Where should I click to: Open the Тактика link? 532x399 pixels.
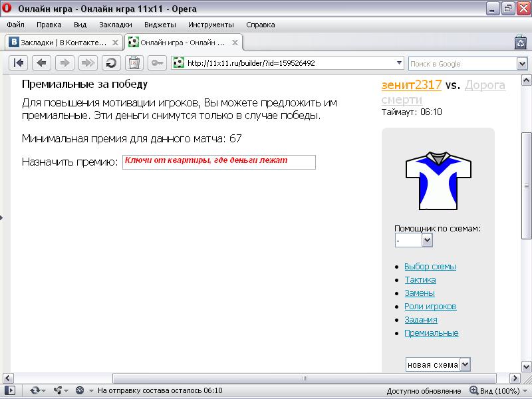point(420,280)
